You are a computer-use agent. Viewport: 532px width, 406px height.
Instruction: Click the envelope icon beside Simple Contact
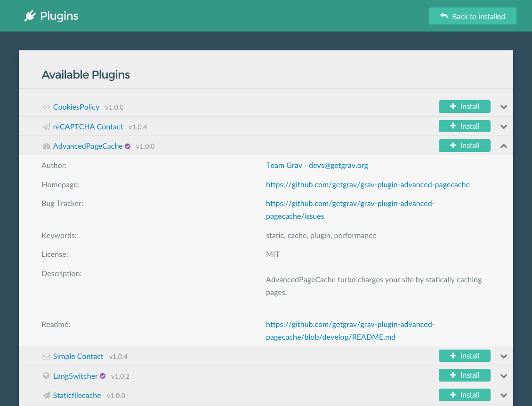[x=46, y=357]
